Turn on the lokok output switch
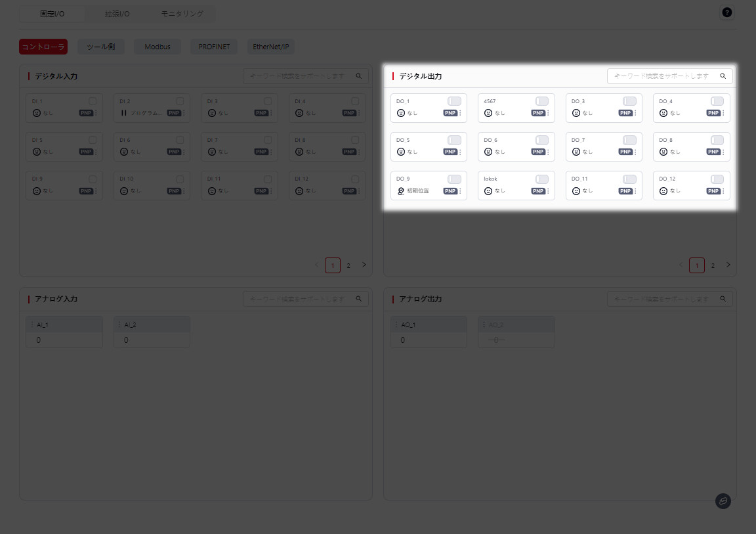 [x=542, y=179]
